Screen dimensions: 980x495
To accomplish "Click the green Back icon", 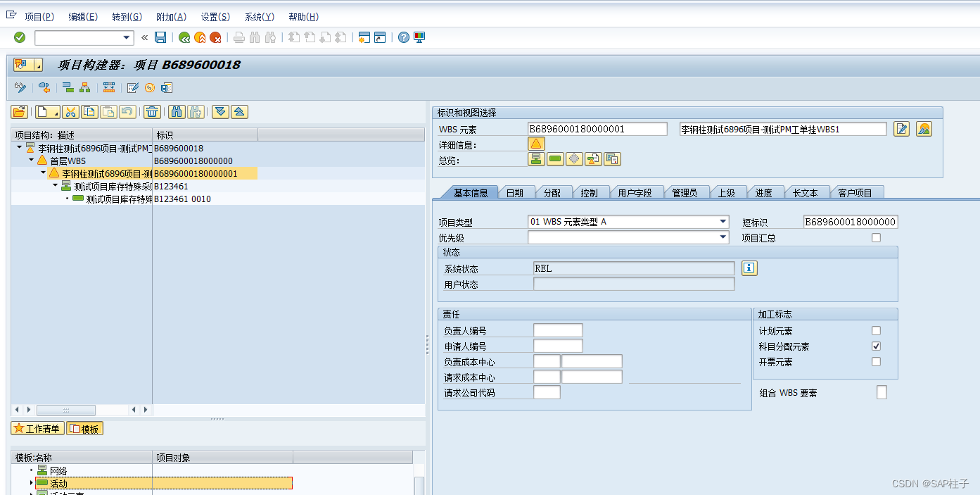I will tap(184, 37).
